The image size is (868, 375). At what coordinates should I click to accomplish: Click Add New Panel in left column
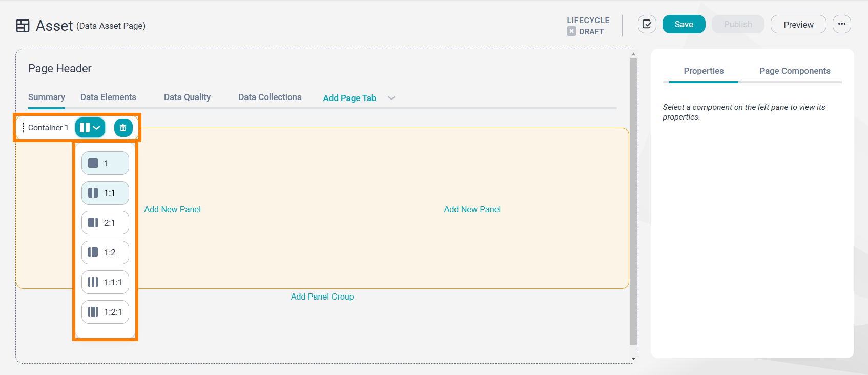[172, 209]
